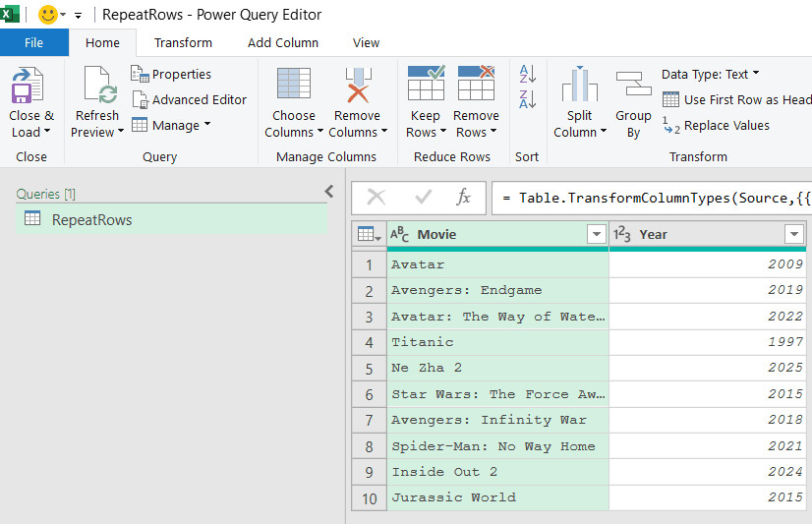812x524 pixels.
Task: Expand the Data Type: Text dropdown
Action: coord(710,74)
